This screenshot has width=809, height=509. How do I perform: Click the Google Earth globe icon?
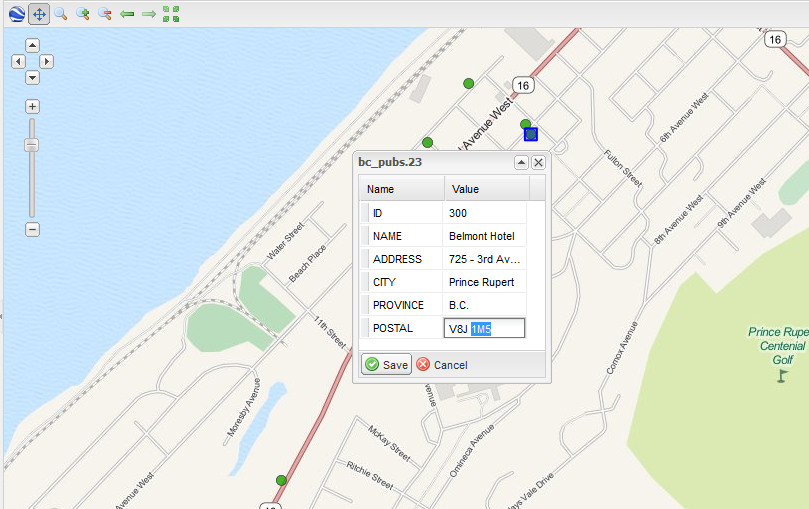point(16,14)
